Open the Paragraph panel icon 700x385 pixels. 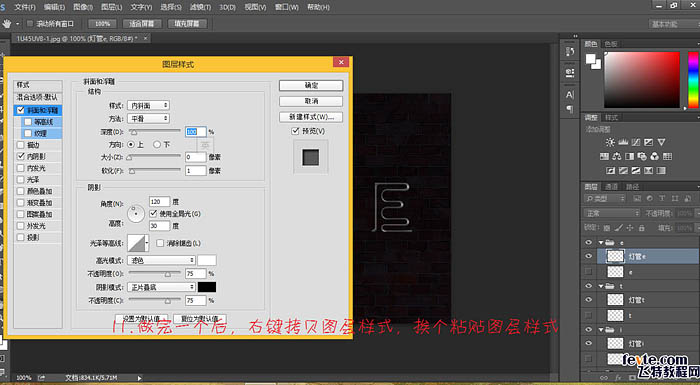570,109
